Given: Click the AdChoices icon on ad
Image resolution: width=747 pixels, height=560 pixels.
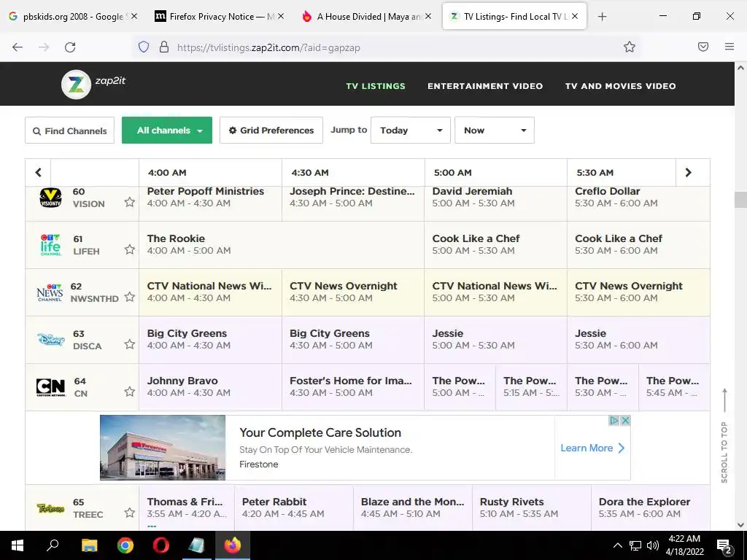Looking at the screenshot, I should click(614, 421).
